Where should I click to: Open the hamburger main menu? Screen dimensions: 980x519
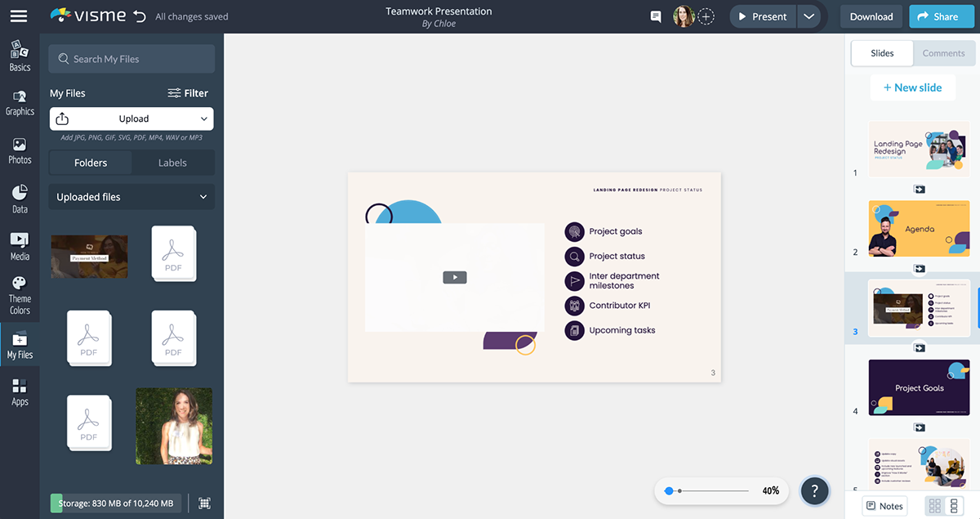18,16
